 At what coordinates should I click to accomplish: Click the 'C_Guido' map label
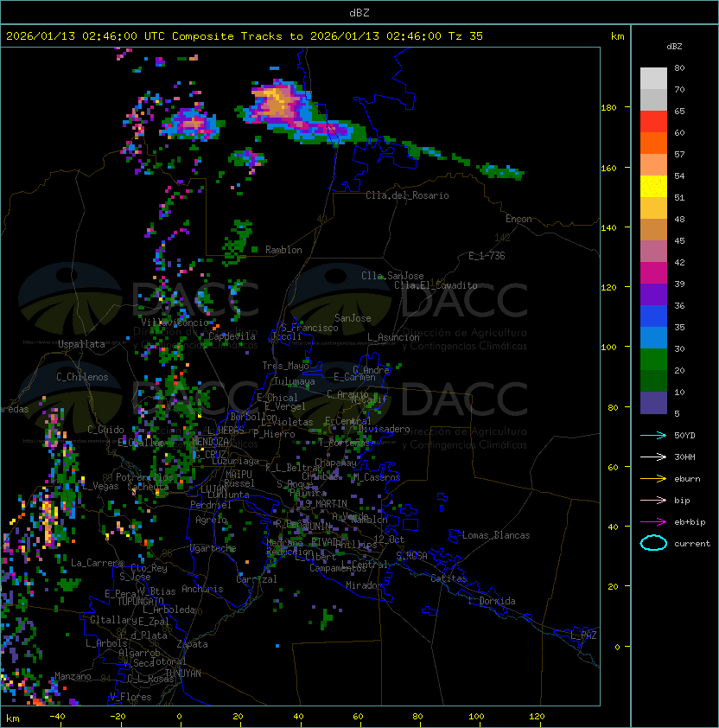pyautogui.click(x=105, y=430)
